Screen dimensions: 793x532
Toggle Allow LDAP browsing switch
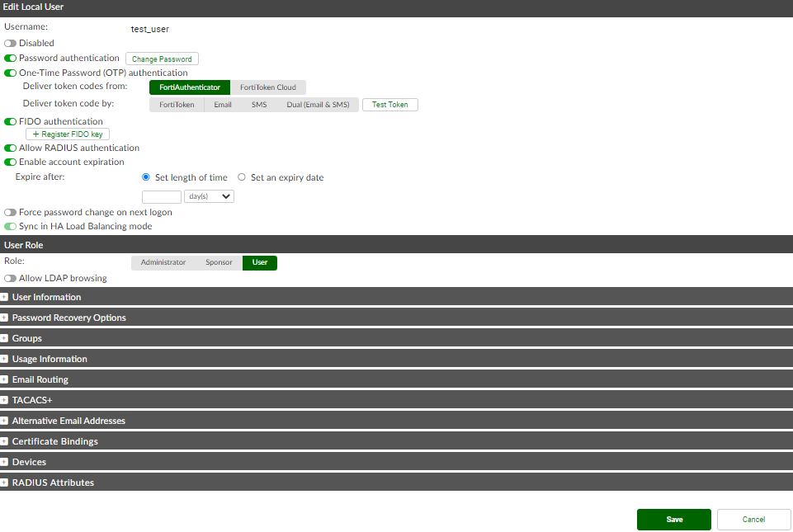tap(10, 279)
